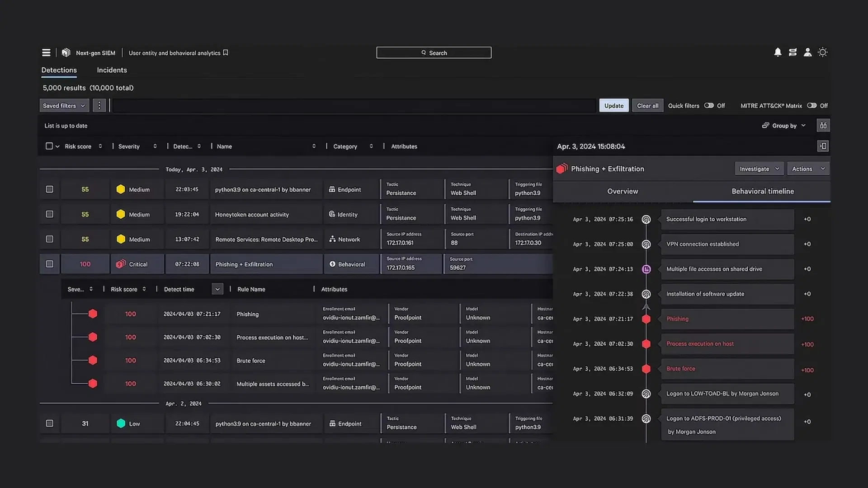
Task: Click the notifications bell icon
Action: 778,52
